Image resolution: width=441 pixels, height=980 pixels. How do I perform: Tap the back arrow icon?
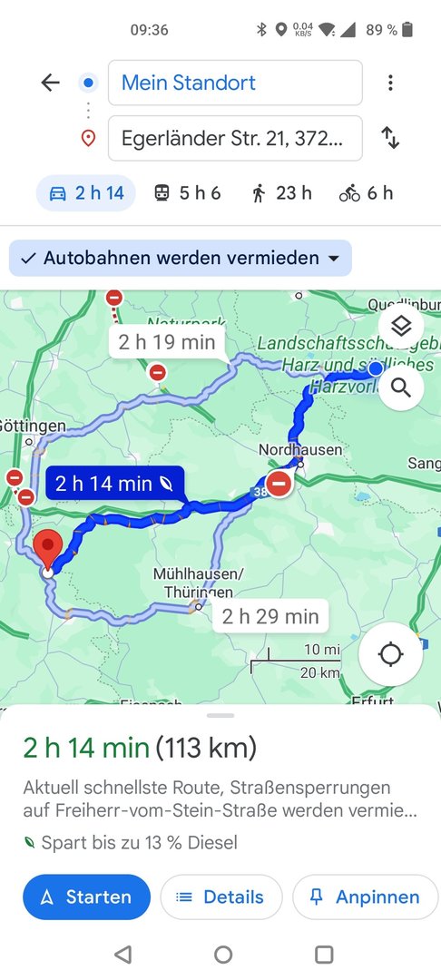click(50, 83)
